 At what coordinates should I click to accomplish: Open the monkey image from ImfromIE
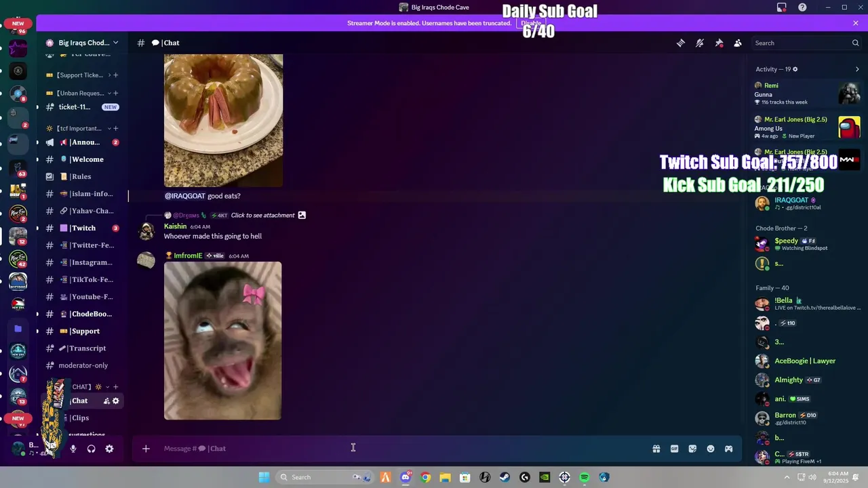222,341
